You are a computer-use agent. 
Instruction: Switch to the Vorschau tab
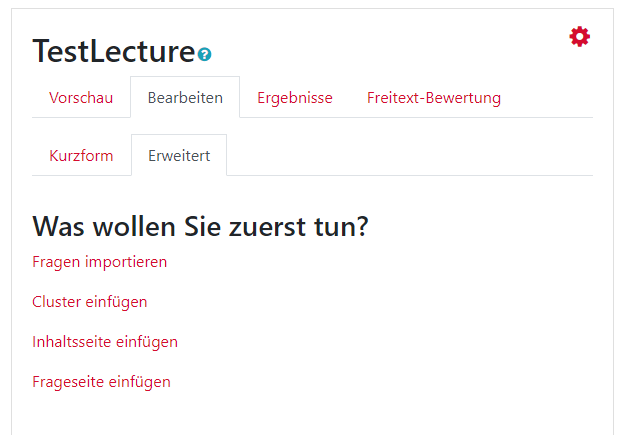coord(81,98)
